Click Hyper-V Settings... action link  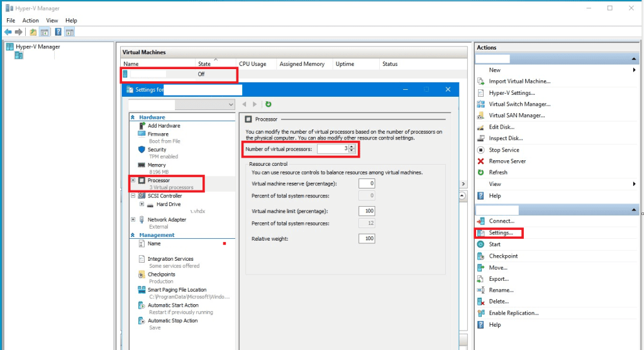[x=511, y=93]
